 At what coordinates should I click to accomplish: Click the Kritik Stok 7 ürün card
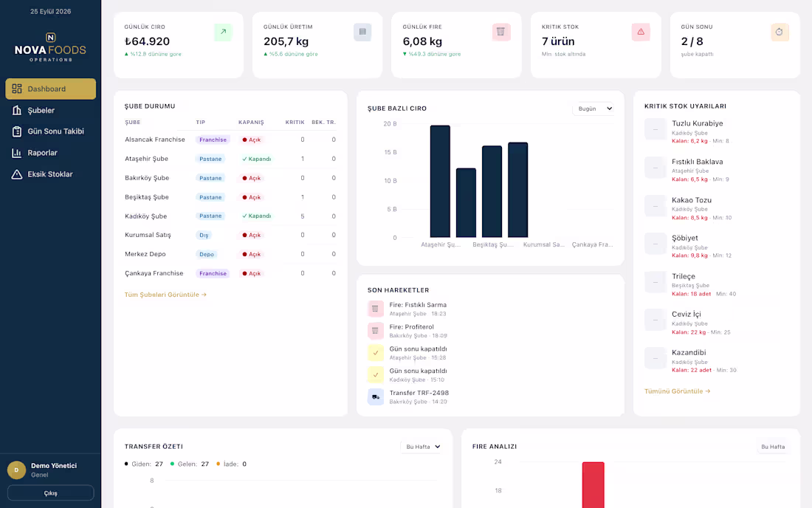596,45
